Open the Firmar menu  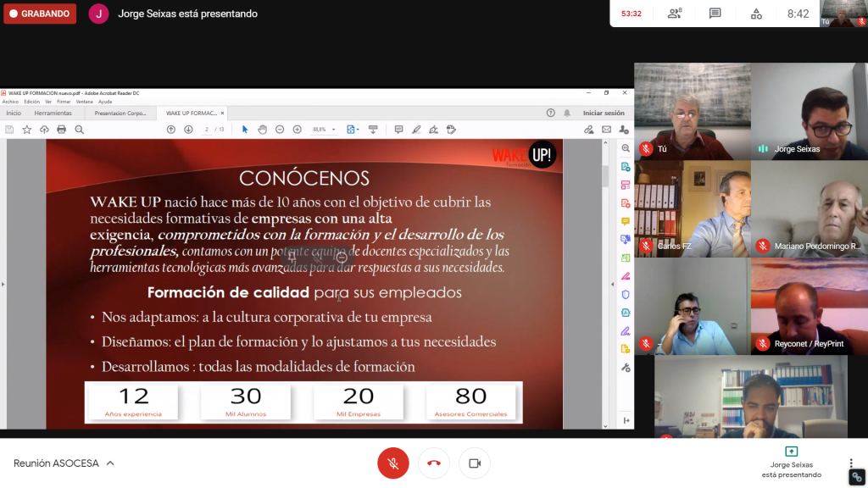pyautogui.click(x=64, y=102)
